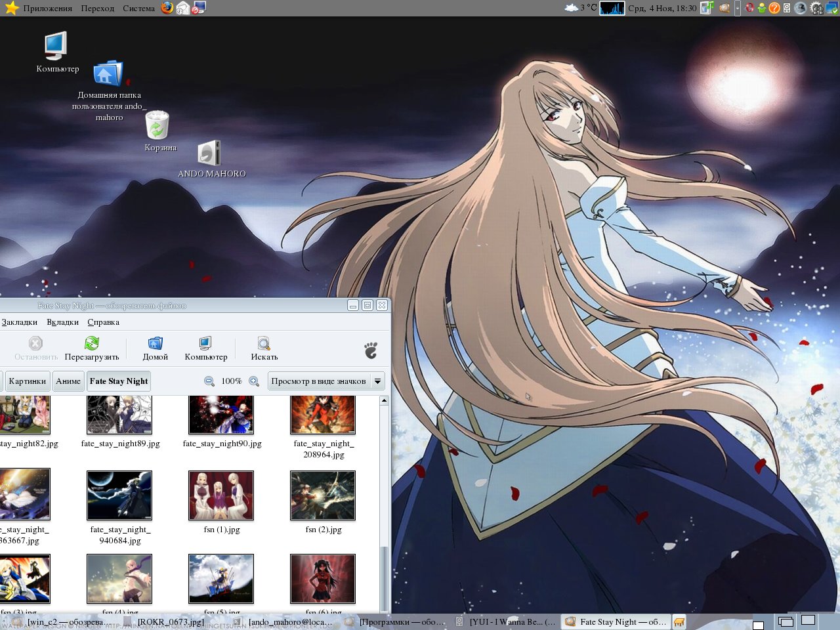Open the Справка menu in file browser
840x630 pixels.
click(x=103, y=322)
